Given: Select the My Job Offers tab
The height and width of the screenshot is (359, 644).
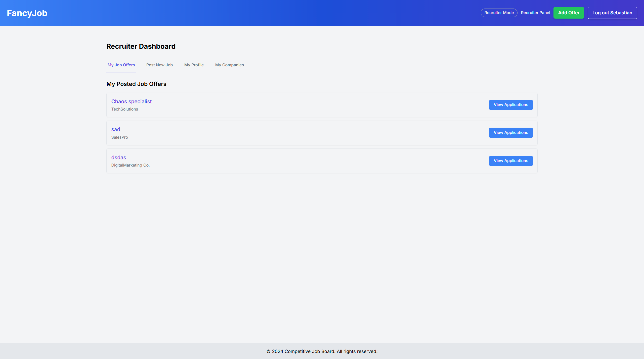Looking at the screenshot, I should [x=121, y=65].
